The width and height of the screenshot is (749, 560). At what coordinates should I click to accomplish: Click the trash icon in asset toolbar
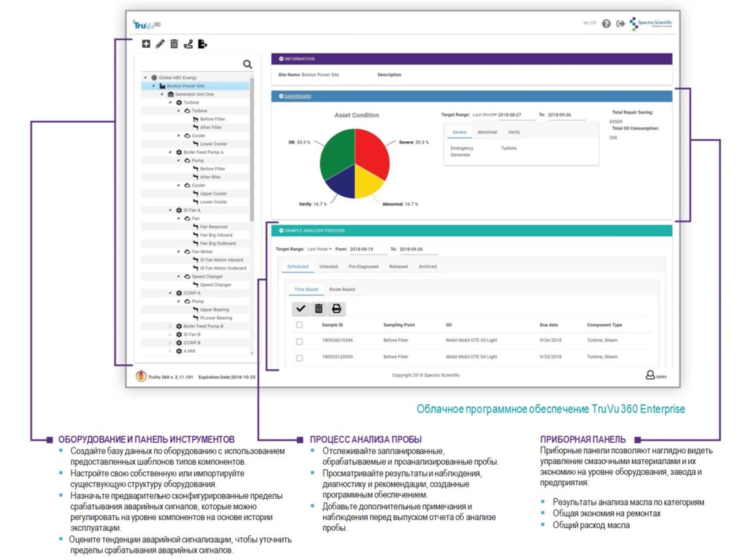[x=174, y=44]
